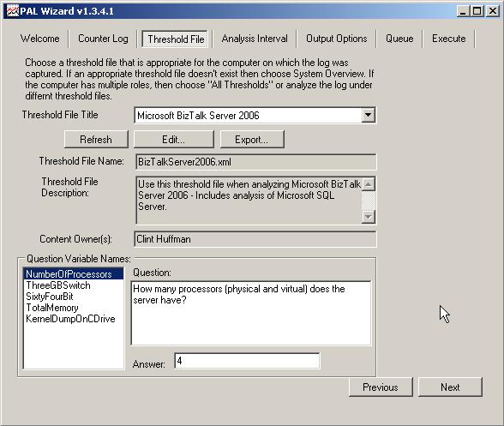The height and width of the screenshot is (426, 504).
Task: Expand the Threshold File Title dropdown arrow
Action: pyautogui.click(x=368, y=115)
